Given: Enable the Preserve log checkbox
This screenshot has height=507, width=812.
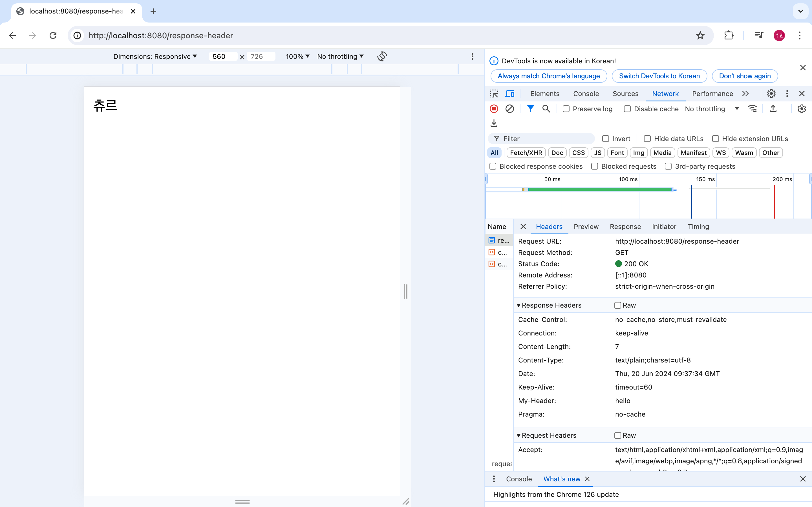Looking at the screenshot, I should pos(566,109).
